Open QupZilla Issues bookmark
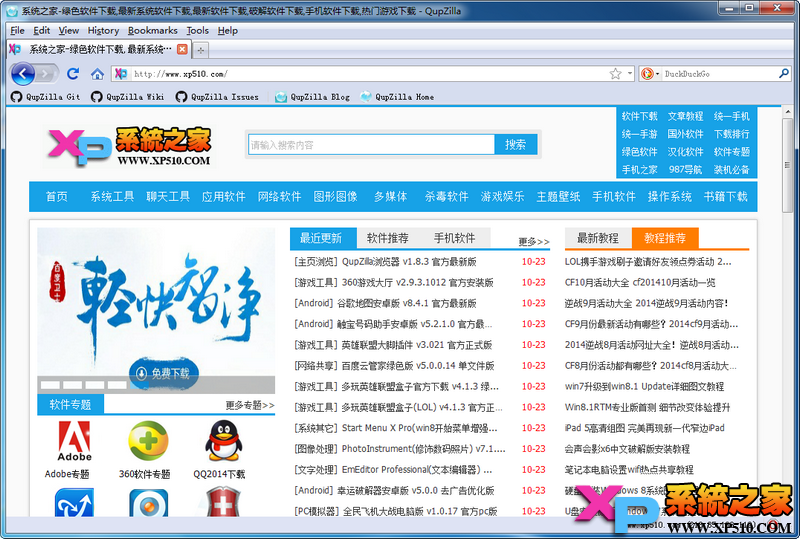Image resolution: width=800 pixels, height=539 pixels. coord(217,96)
